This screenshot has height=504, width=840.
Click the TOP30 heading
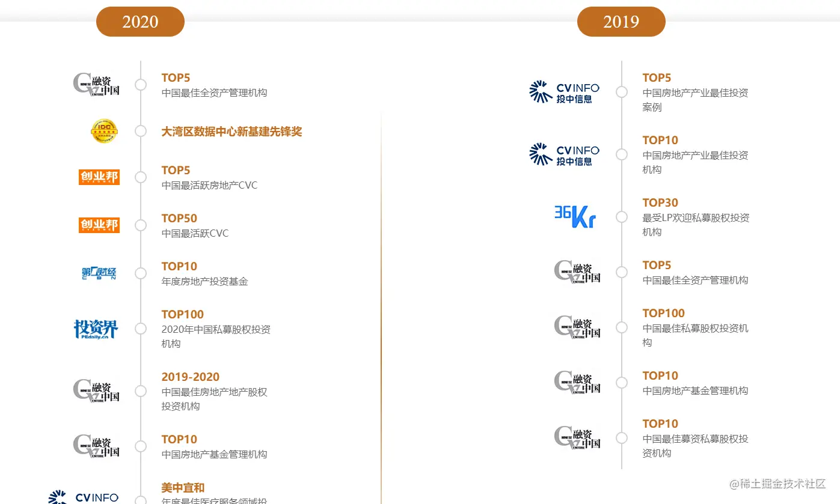(x=660, y=202)
